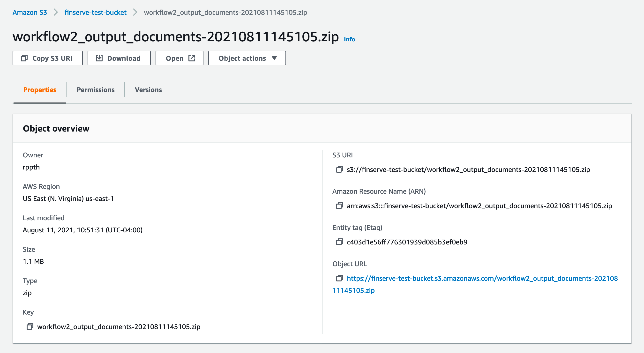Image resolution: width=644 pixels, height=353 pixels.
Task: Copy the ARN value icon
Action: 339,206
